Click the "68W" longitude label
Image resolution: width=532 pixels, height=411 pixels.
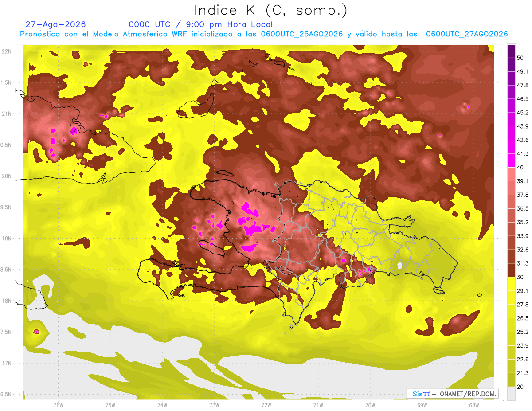click(x=474, y=405)
